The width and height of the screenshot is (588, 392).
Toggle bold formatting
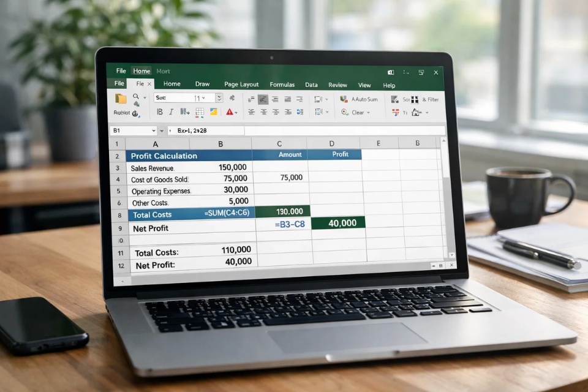pos(160,112)
